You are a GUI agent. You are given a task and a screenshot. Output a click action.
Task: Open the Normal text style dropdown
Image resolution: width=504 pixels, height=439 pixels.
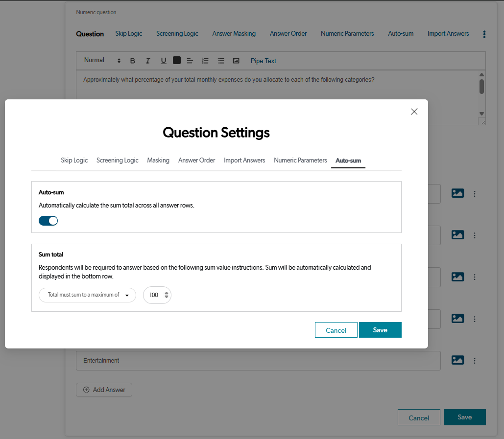[x=102, y=60]
